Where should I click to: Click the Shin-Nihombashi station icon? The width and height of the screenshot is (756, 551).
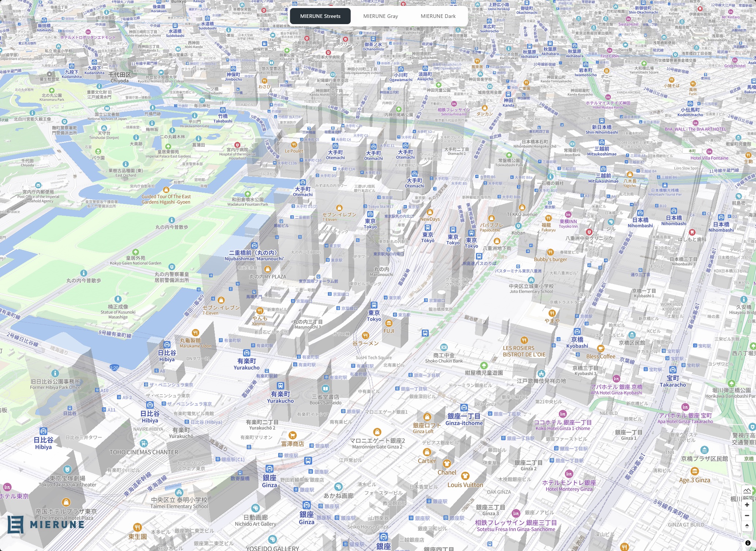click(x=602, y=121)
